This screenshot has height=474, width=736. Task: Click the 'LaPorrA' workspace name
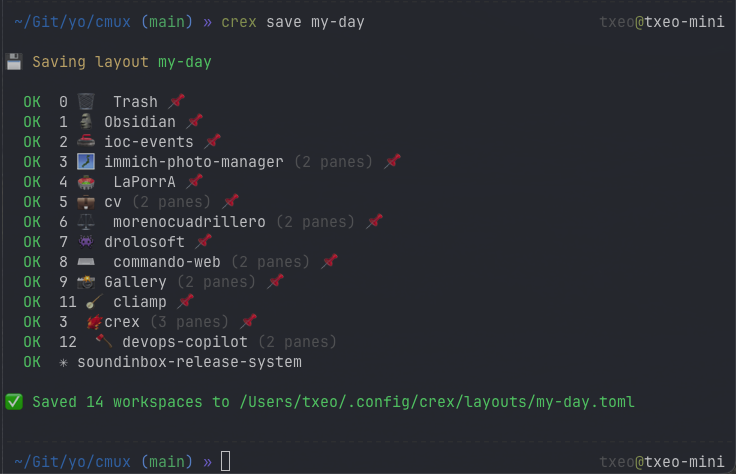click(x=145, y=182)
